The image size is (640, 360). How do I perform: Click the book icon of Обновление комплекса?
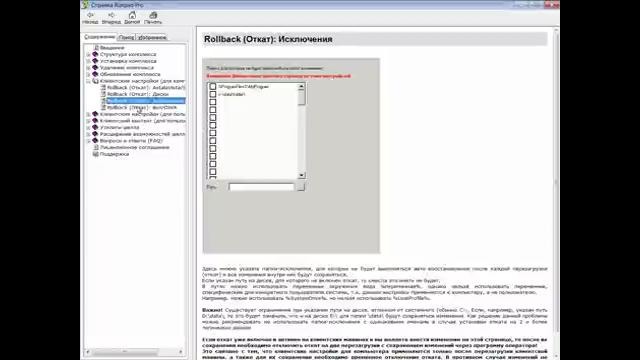pos(95,74)
